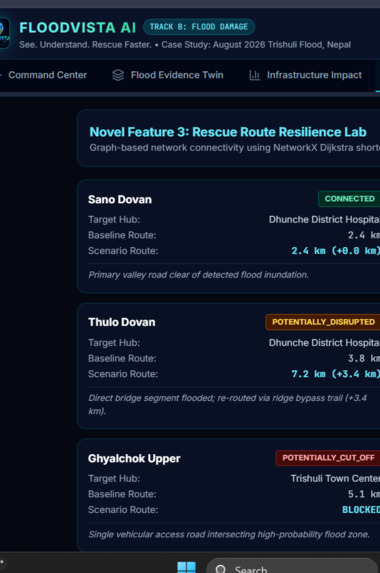Click the taskbar search magnifier icon
Viewport: 380px width, 573px height.
tap(220, 569)
